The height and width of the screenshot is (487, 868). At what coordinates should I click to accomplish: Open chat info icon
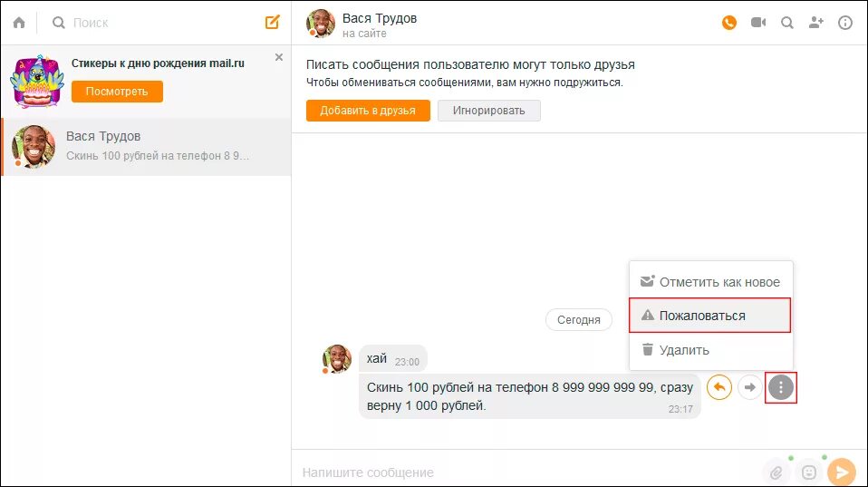(x=845, y=23)
